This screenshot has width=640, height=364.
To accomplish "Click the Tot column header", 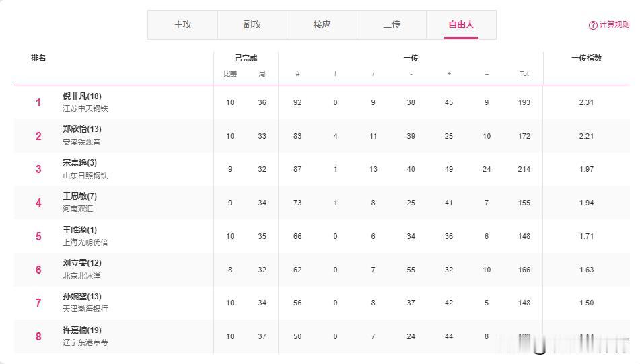I will (524, 74).
